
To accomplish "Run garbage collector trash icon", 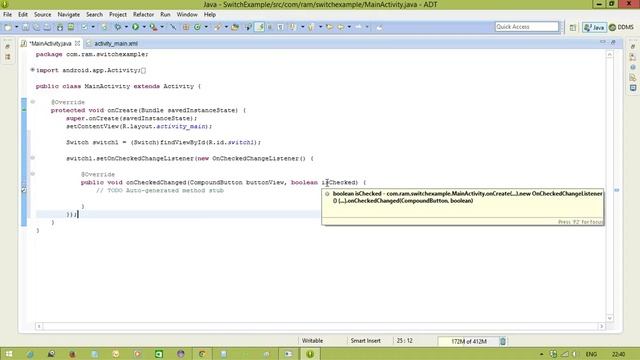I will [x=503, y=341].
